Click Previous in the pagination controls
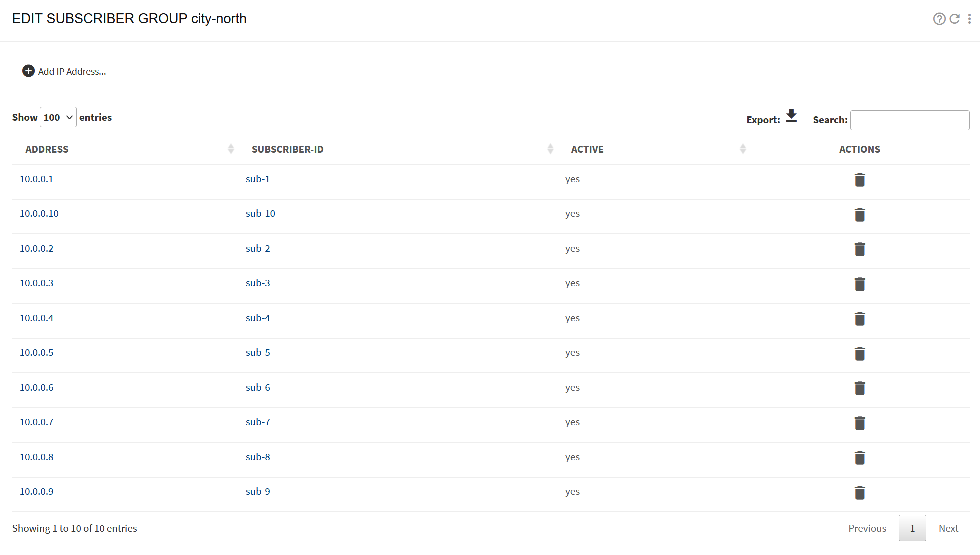980x555 pixels. 867,528
